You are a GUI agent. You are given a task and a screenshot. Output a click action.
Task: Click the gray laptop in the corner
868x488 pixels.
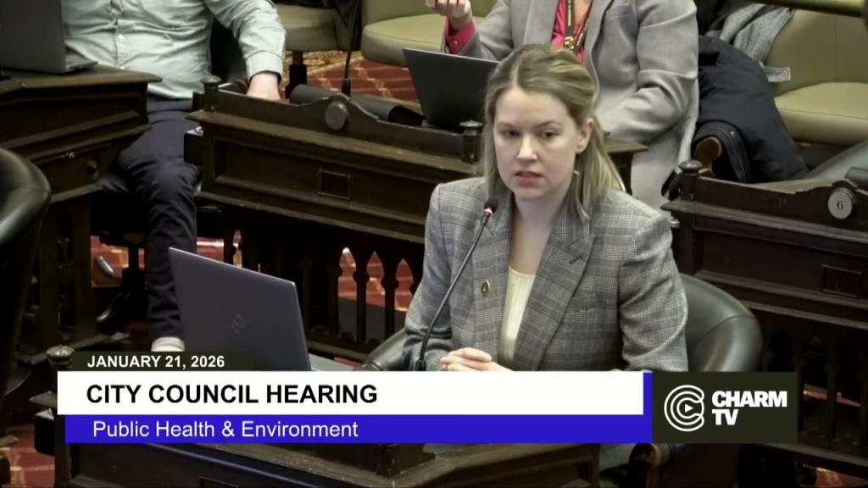(x=34, y=36)
